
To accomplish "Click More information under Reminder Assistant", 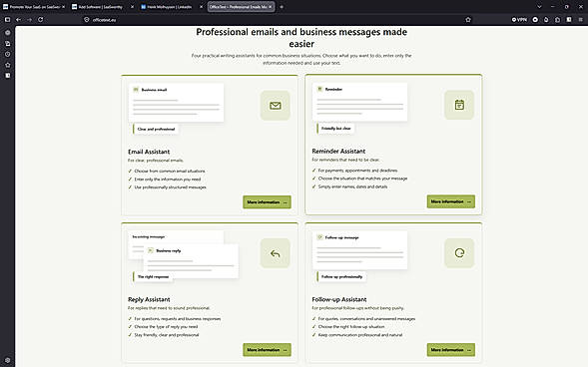I will pyautogui.click(x=451, y=201).
